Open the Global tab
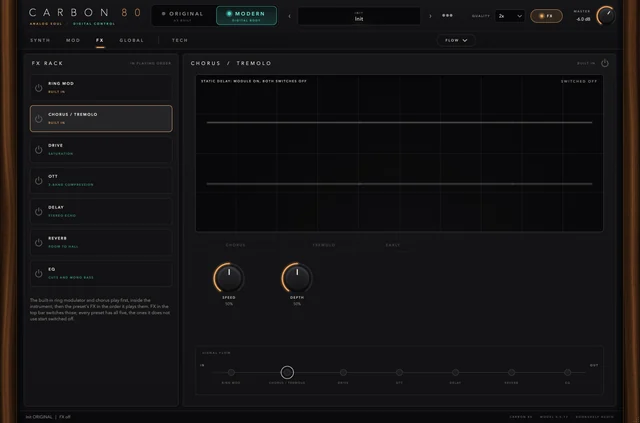 click(131, 40)
